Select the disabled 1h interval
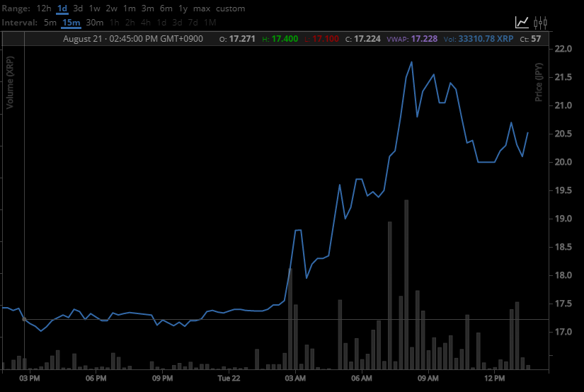The height and width of the screenshot is (392, 584). coord(115,23)
